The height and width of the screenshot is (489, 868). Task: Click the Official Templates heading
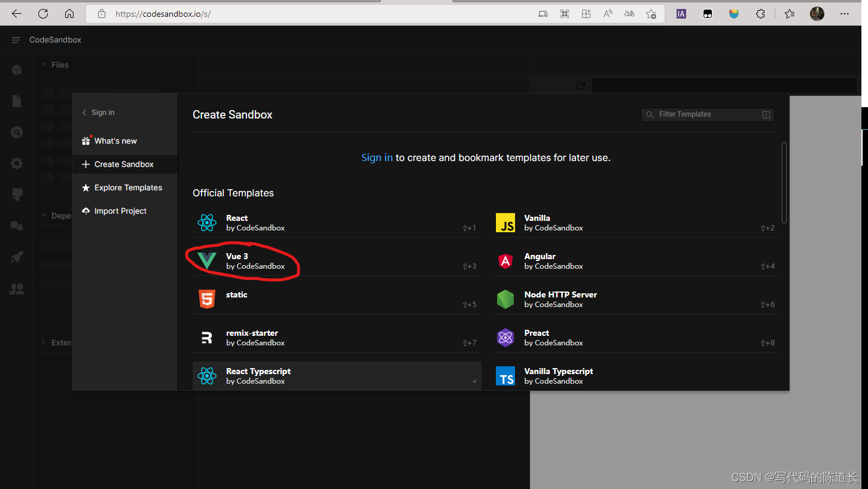233,193
